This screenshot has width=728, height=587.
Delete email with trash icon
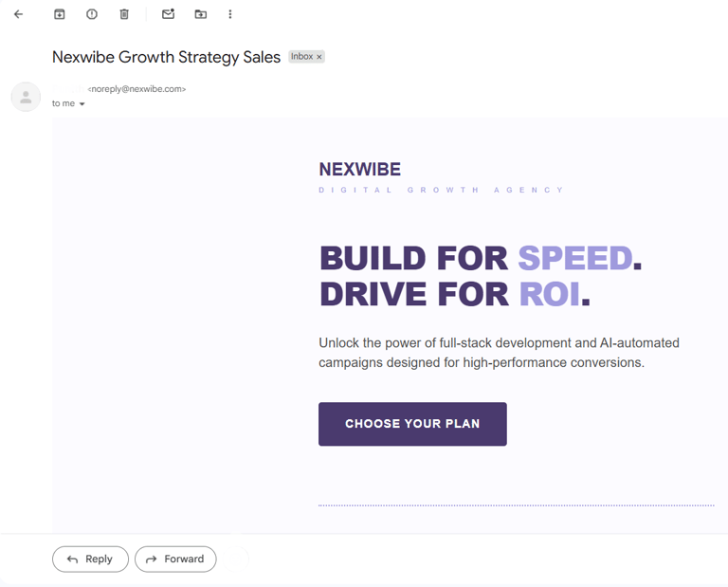(x=124, y=14)
